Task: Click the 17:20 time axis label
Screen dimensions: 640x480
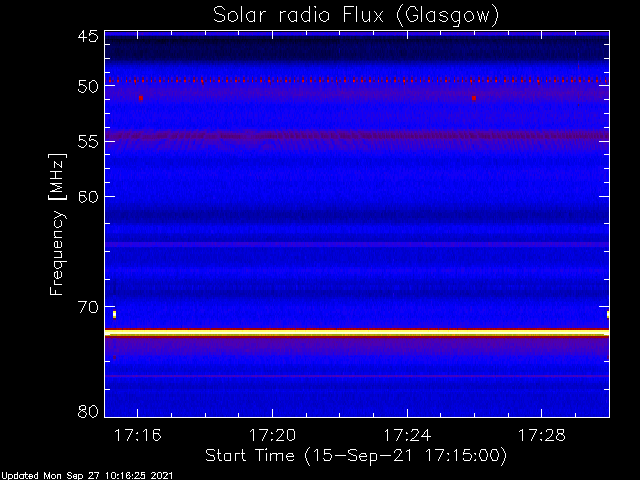Action: [272, 436]
